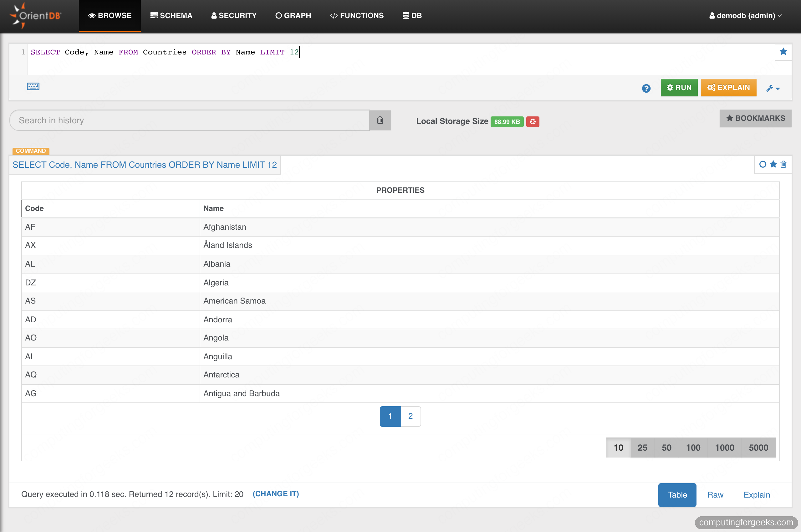Clear history with the trash icon by search field
The height and width of the screenshot is (532, 801).
point(380,120)
